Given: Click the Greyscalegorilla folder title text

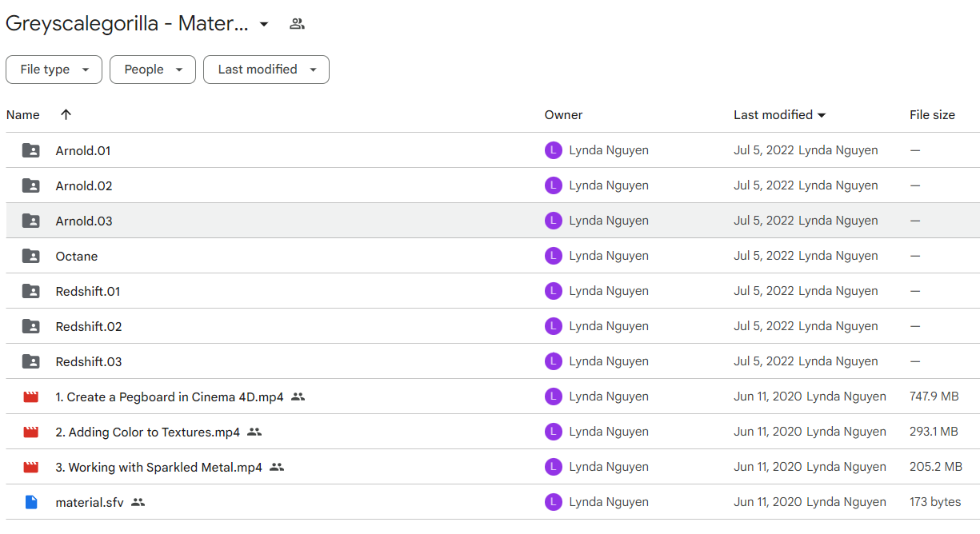Looking at the screenshot, I should (x=126, y=24).
